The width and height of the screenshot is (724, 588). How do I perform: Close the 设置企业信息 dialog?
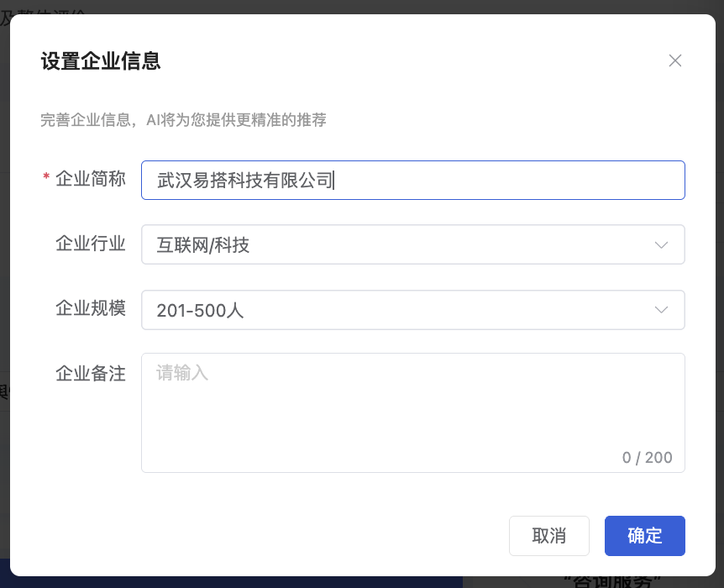(675, 60)
